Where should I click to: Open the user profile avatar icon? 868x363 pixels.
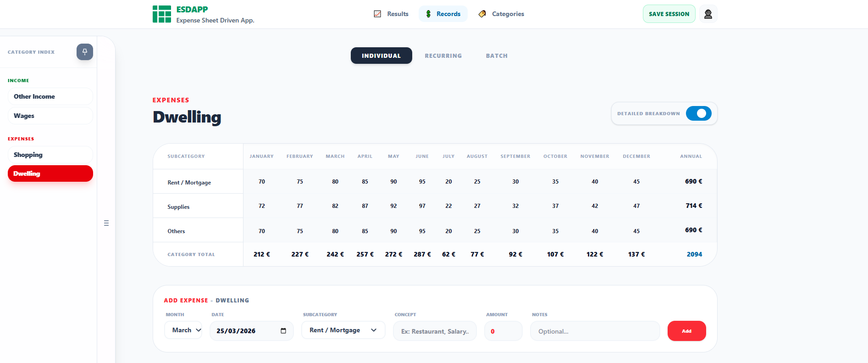coord(708,14)
